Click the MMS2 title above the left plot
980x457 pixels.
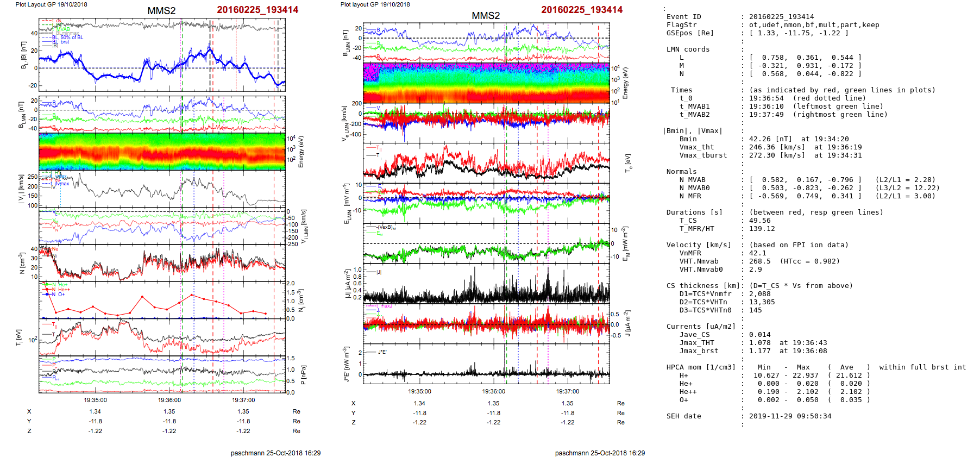tap(161, 11)
